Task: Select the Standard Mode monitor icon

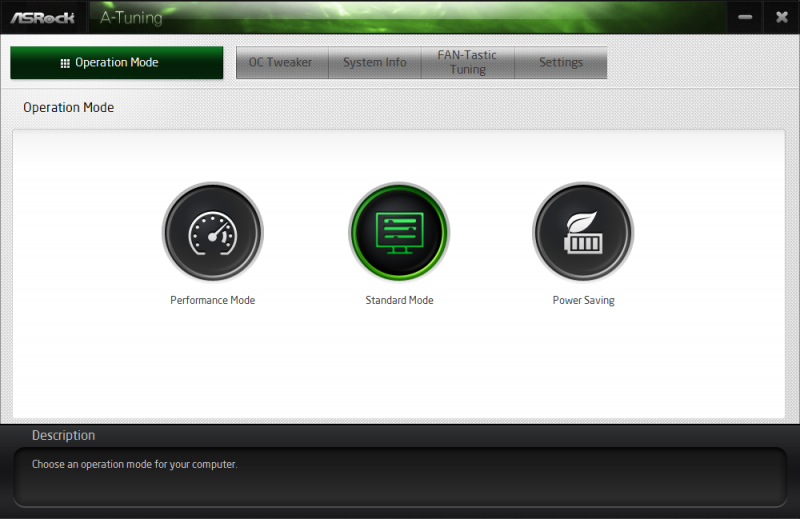Action: (x=399, y=232)
